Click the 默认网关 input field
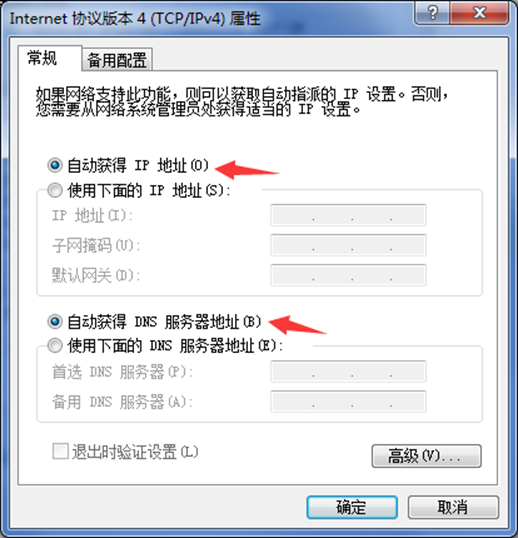 [x=348, y=275]
